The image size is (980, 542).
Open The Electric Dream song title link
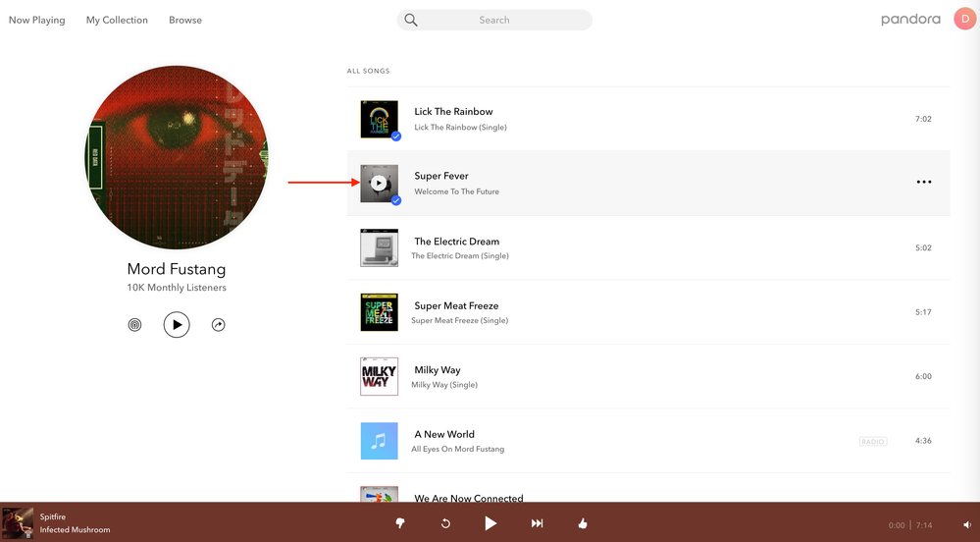(x=456, y=242)
